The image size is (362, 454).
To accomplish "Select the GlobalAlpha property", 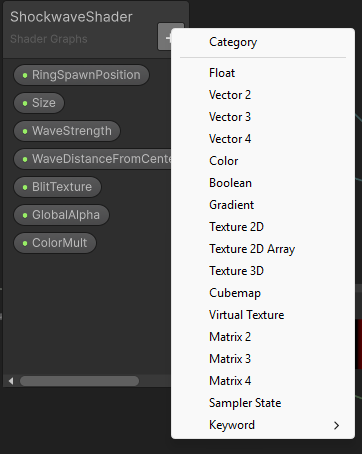I will click(61, 215).
